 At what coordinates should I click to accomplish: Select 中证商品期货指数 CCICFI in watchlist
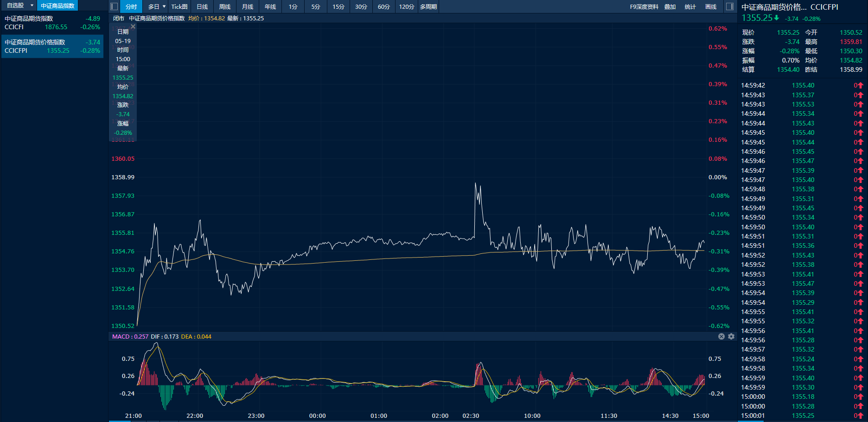52,23
